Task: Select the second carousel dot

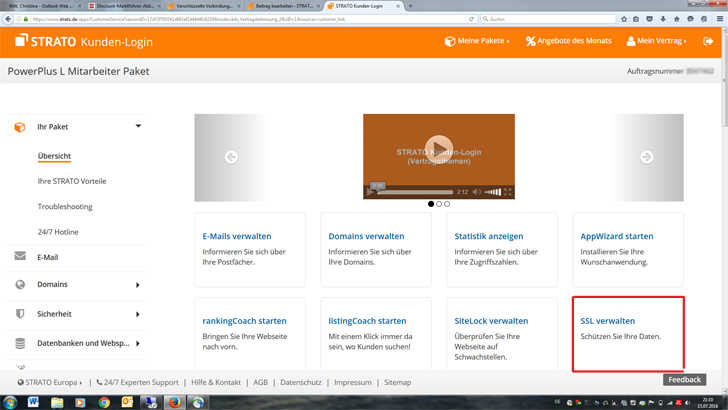Action: [x=439, y=204]
